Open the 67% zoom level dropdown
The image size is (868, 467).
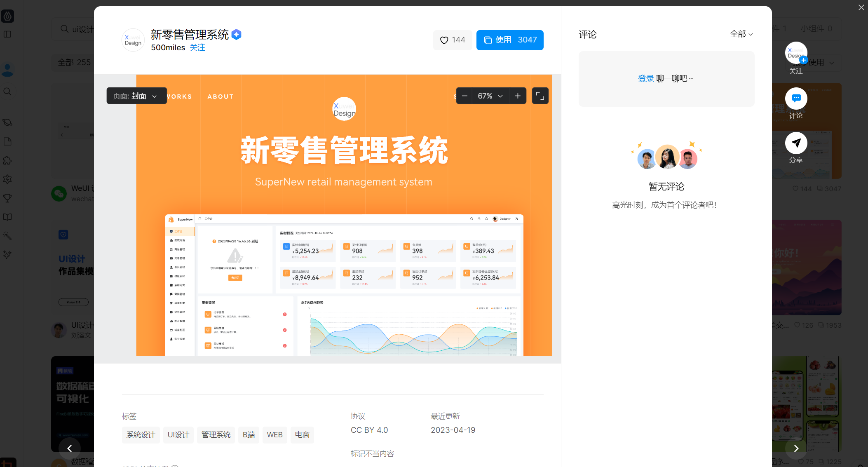490,96
